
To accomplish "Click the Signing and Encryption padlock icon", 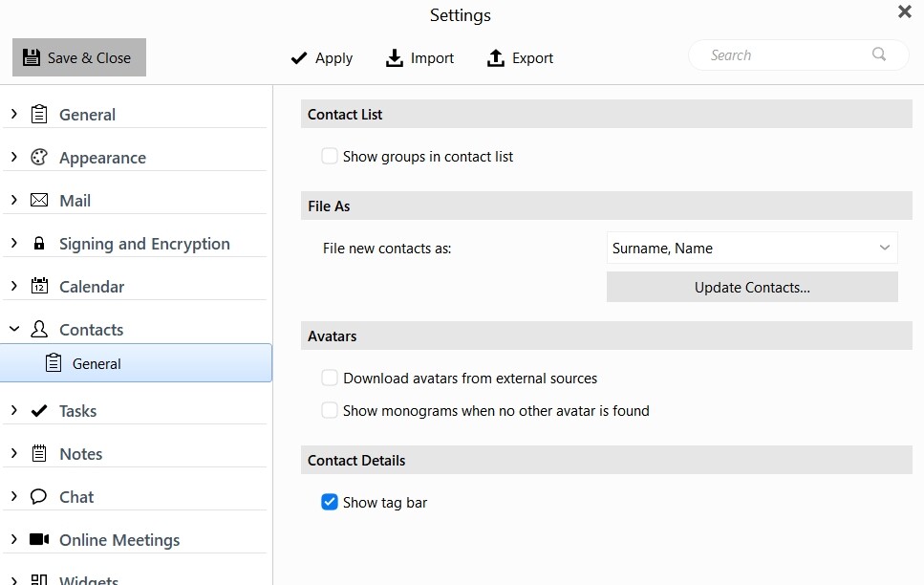I will pyautogui.click(x=39, y=243).
